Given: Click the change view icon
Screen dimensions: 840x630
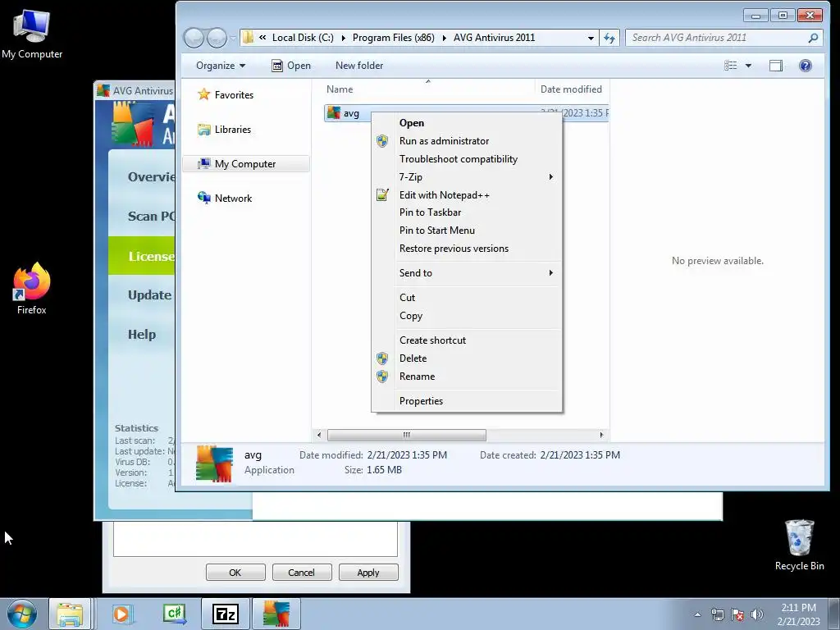Looking at the screenshot, I should pos(731,66).
